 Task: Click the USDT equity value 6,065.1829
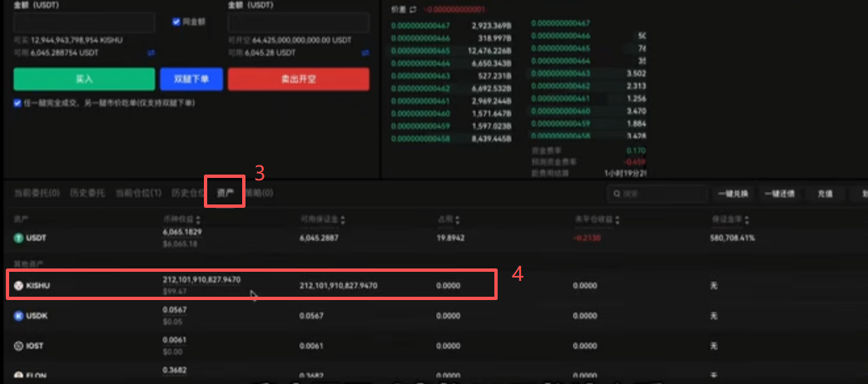click(182, 232)
